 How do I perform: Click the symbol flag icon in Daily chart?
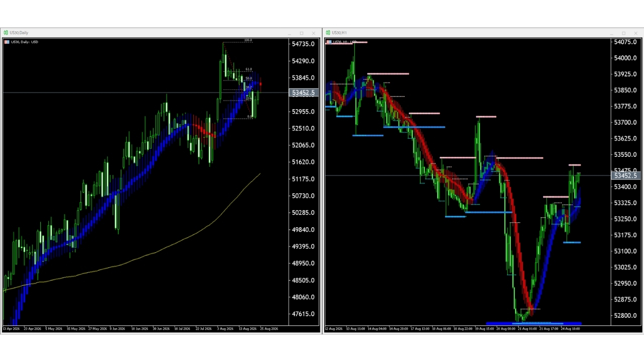(7, 42)
